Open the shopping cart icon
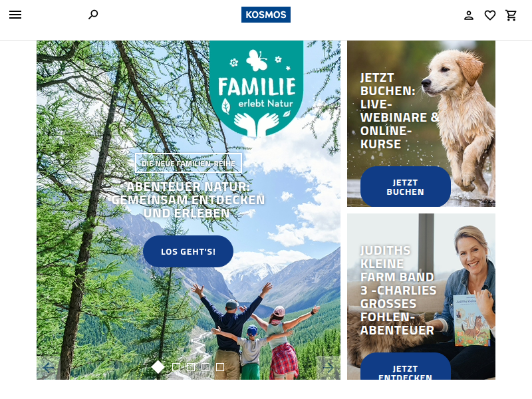The image size is (532, 399). 511,15
